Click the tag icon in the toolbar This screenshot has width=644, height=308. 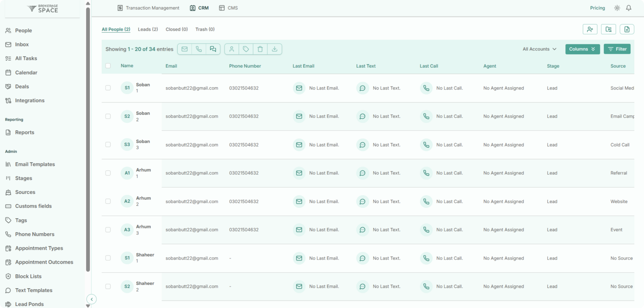pos(246,49)
